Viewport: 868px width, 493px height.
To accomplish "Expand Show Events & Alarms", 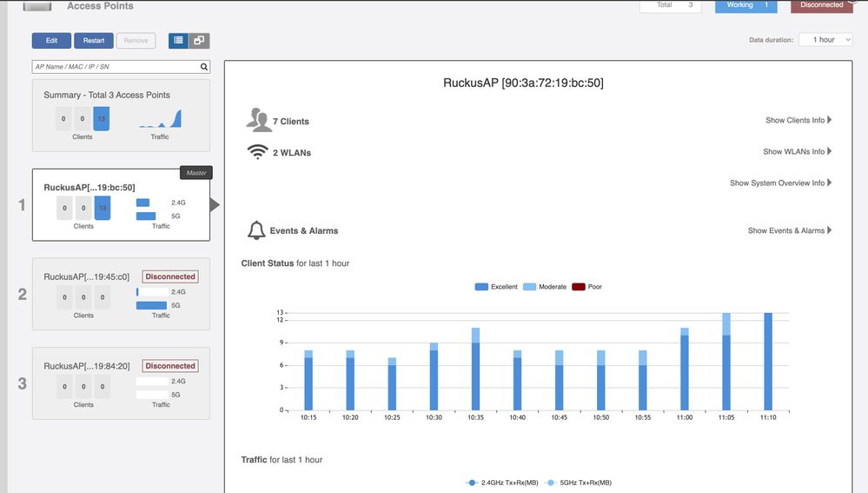I will (789, 230).
